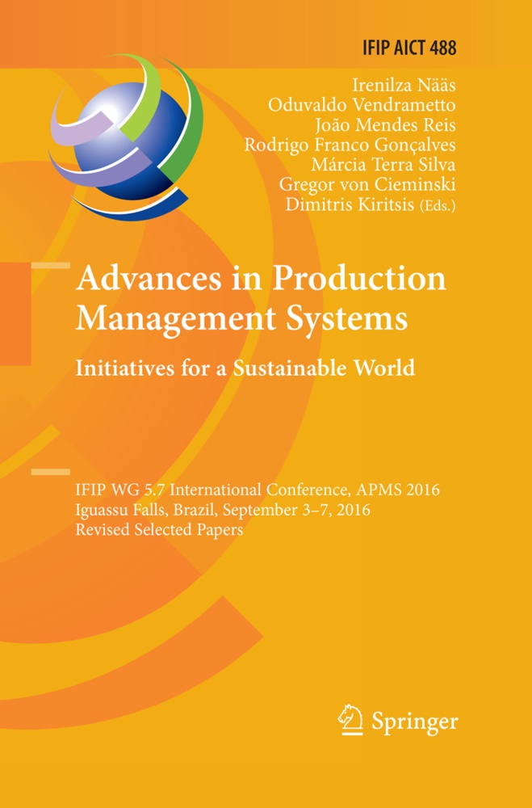Image resolution: width=532 pixels, height=808 pixels.
Task: Select editor name 'Rodrigo Franco Gonçalves'
Action: (x=350, y=145)
